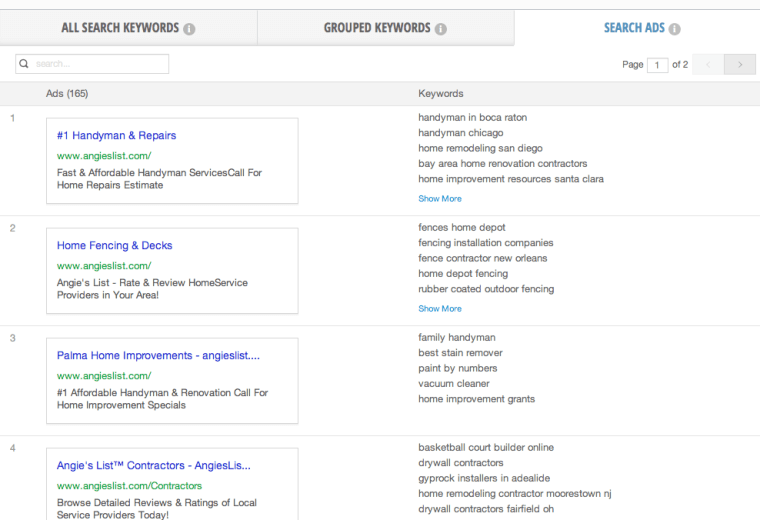
Task: Select keyword 'gyprock installers in adealide'
Action: [x=484, y=478]
